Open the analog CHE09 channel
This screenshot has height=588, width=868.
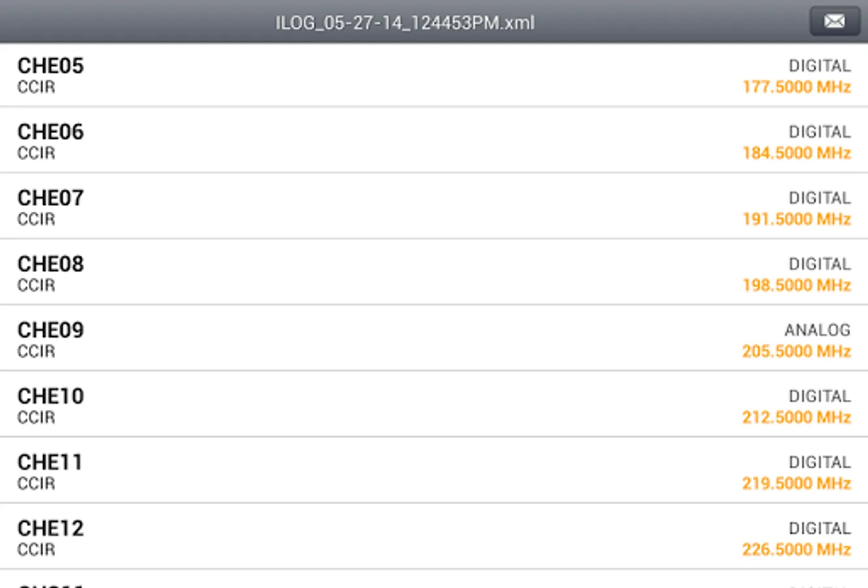click(x=434, y=338)
